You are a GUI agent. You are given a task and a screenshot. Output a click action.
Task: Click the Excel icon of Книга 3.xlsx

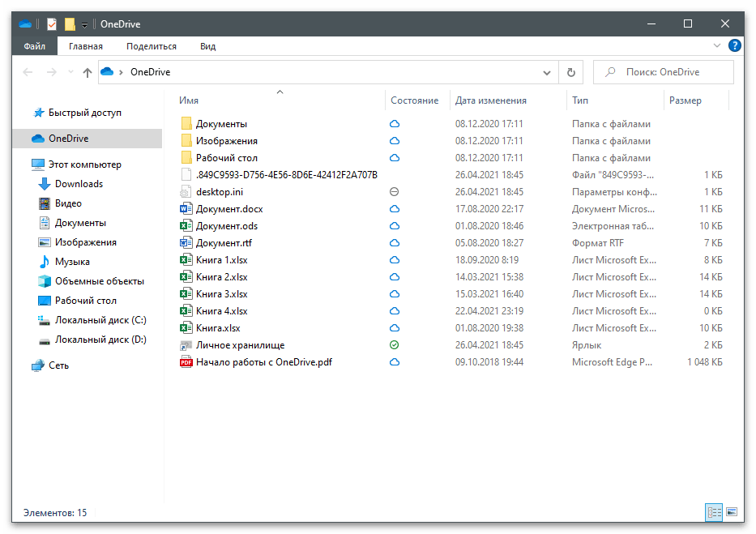tap(186, 294)
